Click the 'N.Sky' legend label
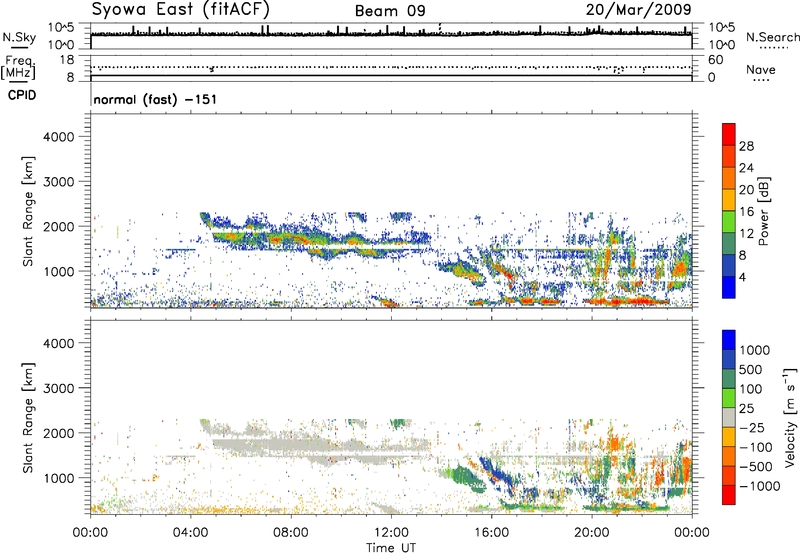Screen dimensions: 800x554 (x=19, y=37)
